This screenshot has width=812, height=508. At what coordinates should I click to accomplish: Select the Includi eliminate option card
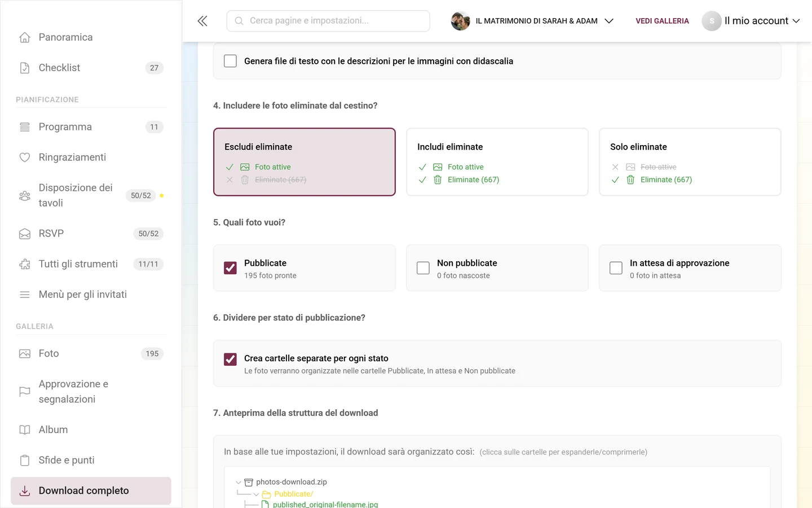[x=497, y=162]
